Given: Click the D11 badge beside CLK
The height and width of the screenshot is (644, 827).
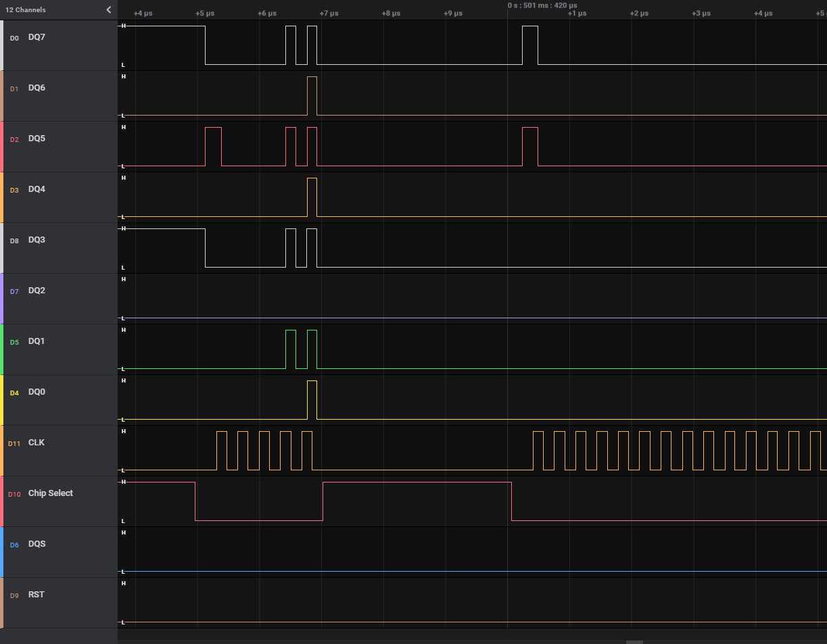Looking at the screenshot, I should [14, 443].
